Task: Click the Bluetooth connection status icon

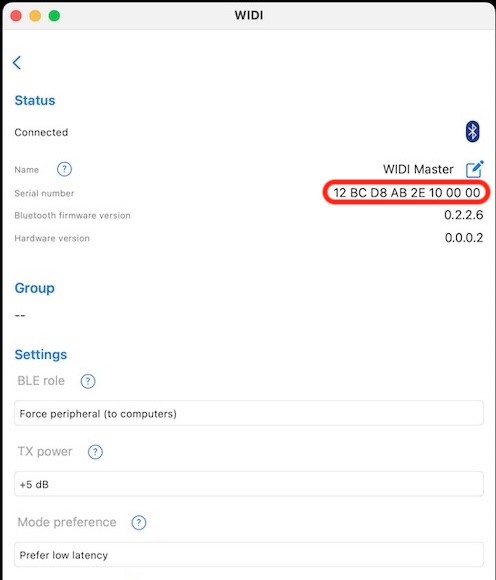Action: (x=472, y=131)
